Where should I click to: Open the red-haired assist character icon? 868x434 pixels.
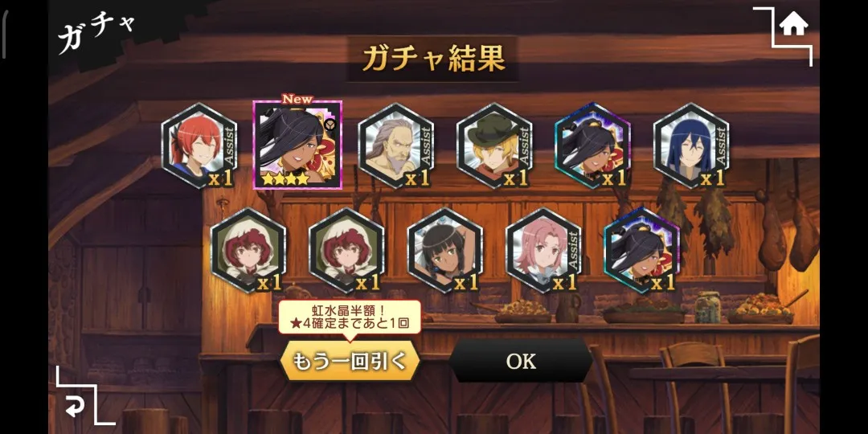pyautogui.click(x=199, y=145)
